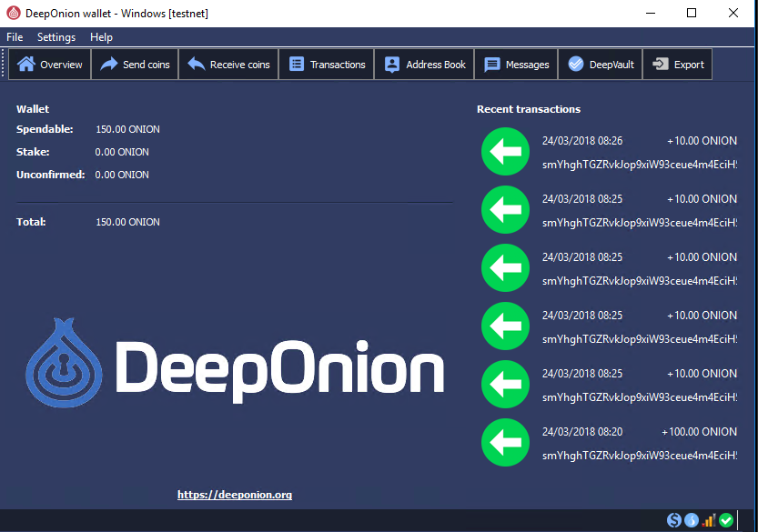This screenshot has width=758, height=532.
Task: Close the DeepOnion wallet window
Action: pyautogui.click(x=733, y=13)
